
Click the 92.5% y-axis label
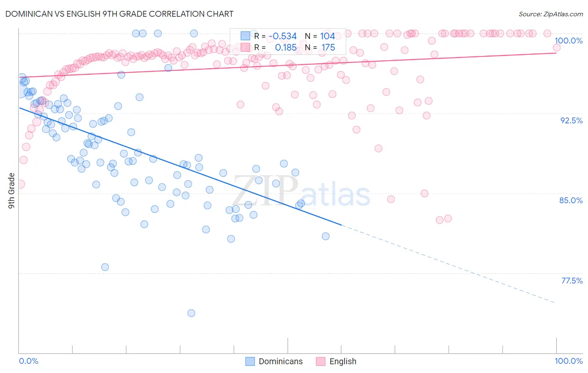[x=571, y=120]
